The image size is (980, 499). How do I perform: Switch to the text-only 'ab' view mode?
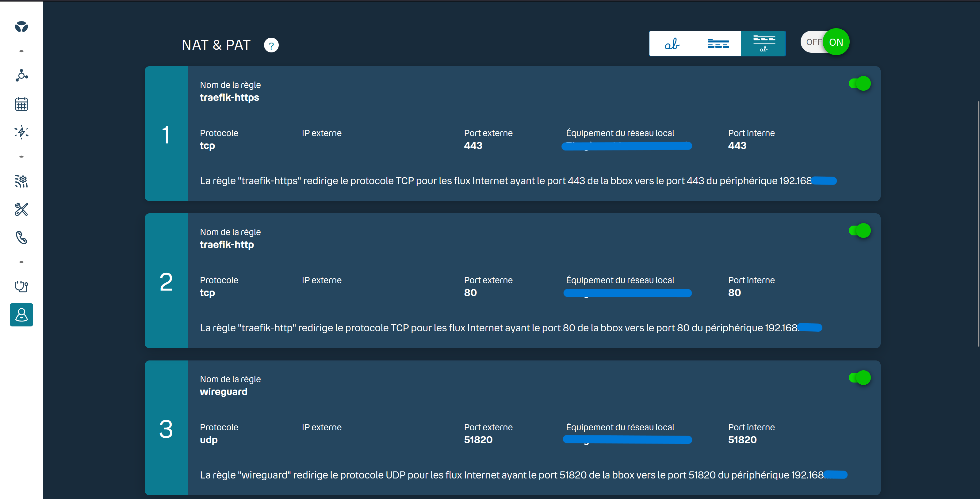pyautogui.click(x=672, y=44)
